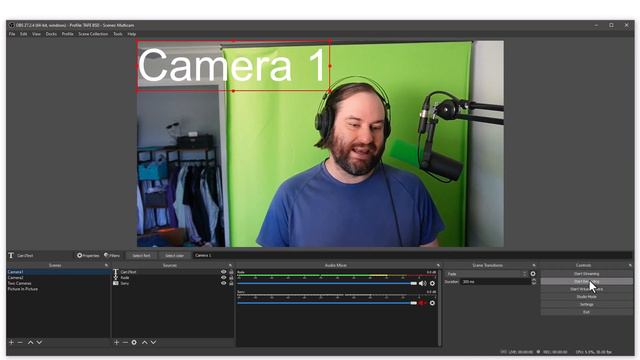This screenshot has height=360, width=640.
Task: Select the Rode source row
Action: (x=173, y=278)
